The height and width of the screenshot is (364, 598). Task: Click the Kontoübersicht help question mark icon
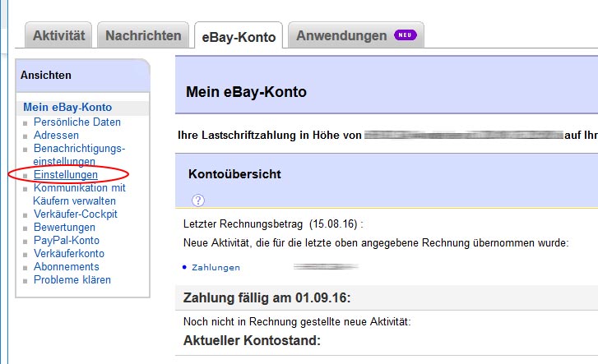(x=198, y=200)
